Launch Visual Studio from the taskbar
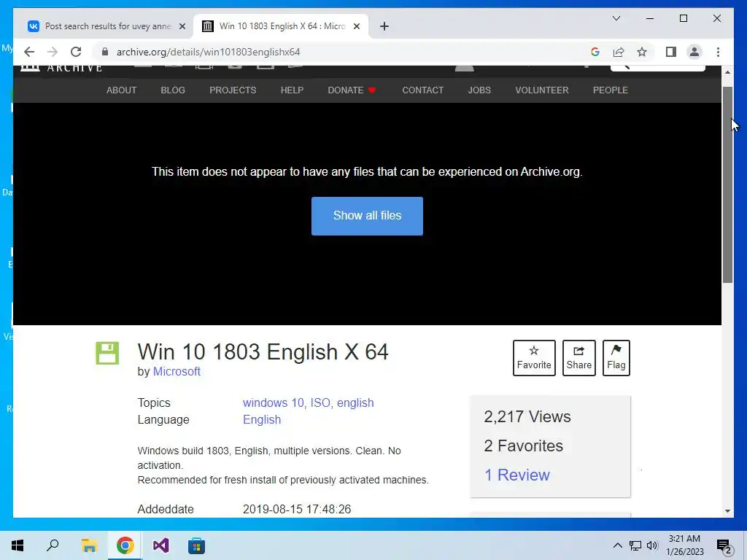 [160, 545]
